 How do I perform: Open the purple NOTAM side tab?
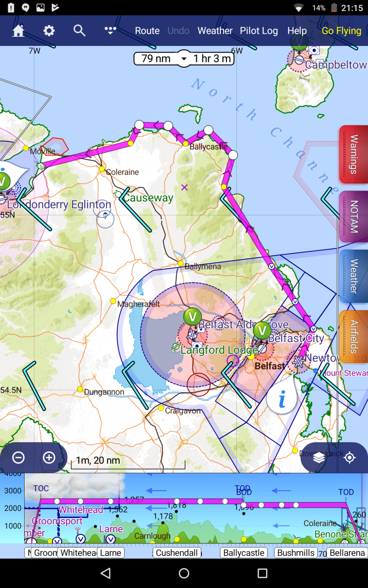pyautogui.click(x=354, y=217)
